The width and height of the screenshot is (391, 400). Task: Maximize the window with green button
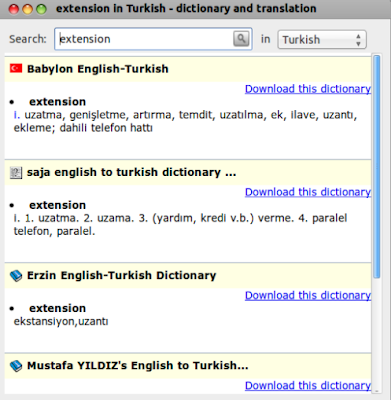(41, 9)
